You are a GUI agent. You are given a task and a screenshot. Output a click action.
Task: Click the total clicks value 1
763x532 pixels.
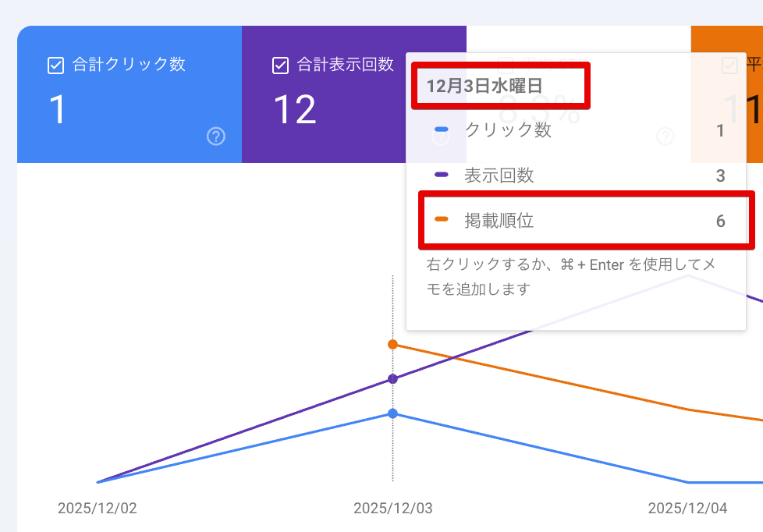pyautogui.click(x=58, y=110)
